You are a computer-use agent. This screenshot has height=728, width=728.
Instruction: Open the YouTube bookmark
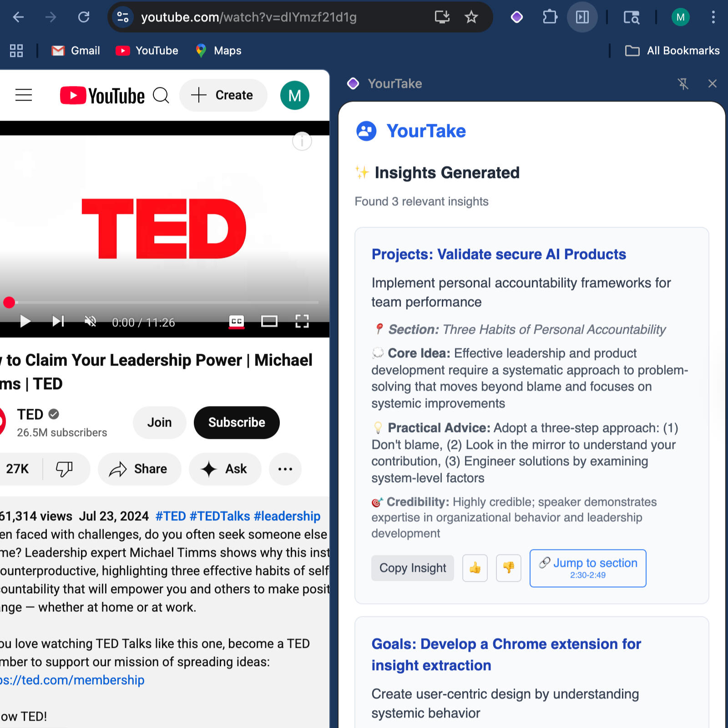[x=147, y=51]
